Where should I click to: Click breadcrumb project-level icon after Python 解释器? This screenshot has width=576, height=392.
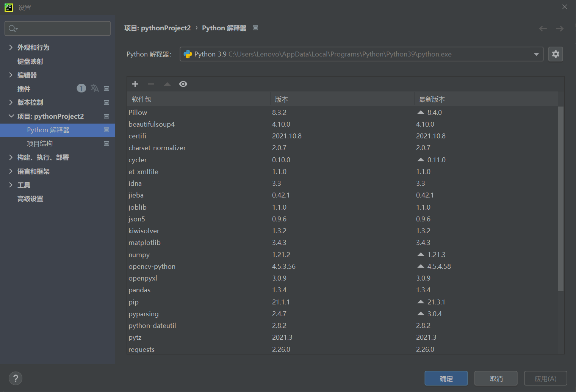pos(255,28)
